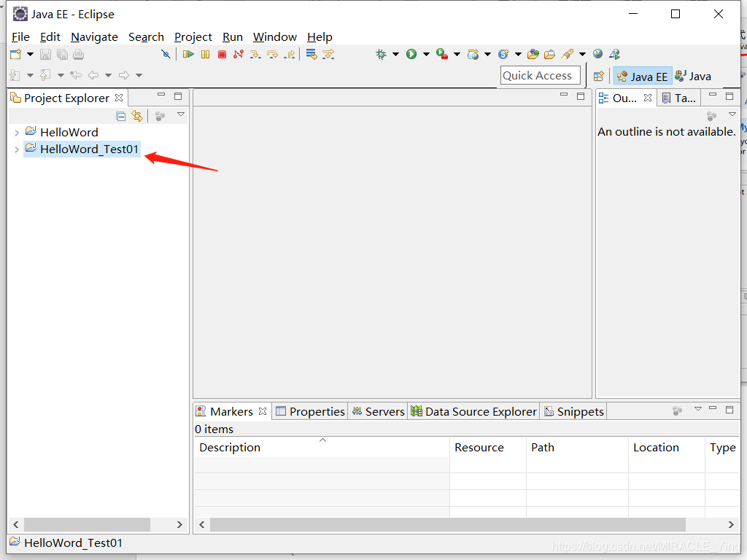Click the green Run button icon
The width and height of the screenshot is (747, 560).
pos(411,54)
